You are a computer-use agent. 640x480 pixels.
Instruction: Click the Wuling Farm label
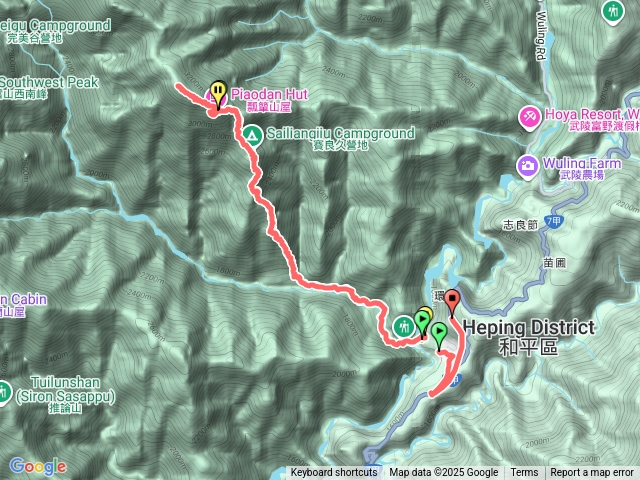(x=582, y=168)
